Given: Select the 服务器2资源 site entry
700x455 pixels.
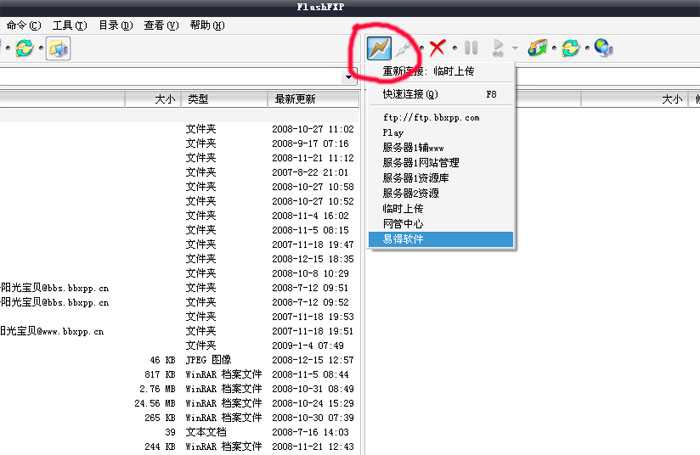Looking at the screenshot, I should 441,193.
